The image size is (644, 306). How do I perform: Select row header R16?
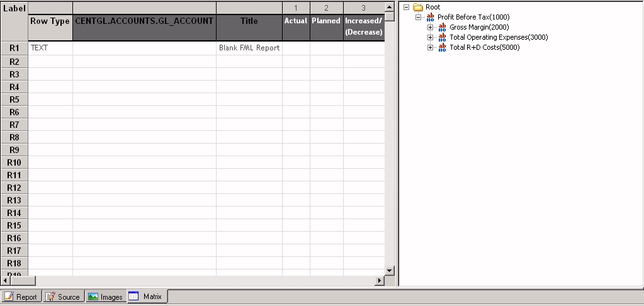click(14, 238)
